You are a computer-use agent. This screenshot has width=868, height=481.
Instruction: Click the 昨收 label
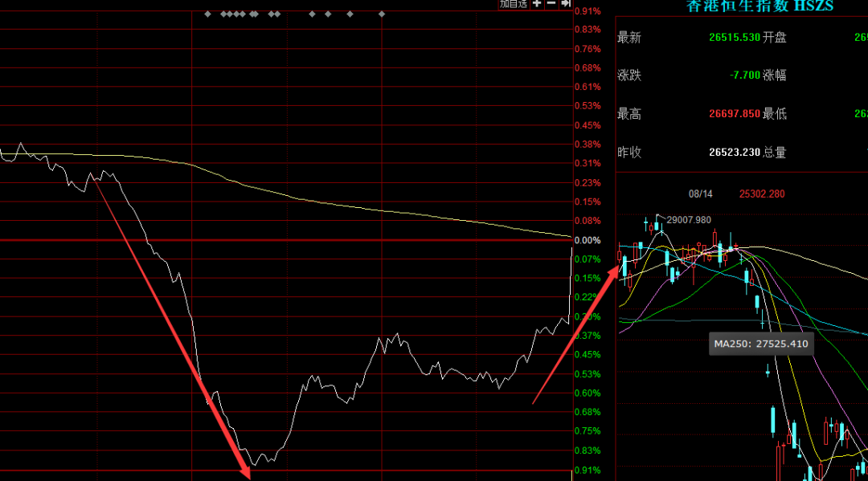click(629, 152)
